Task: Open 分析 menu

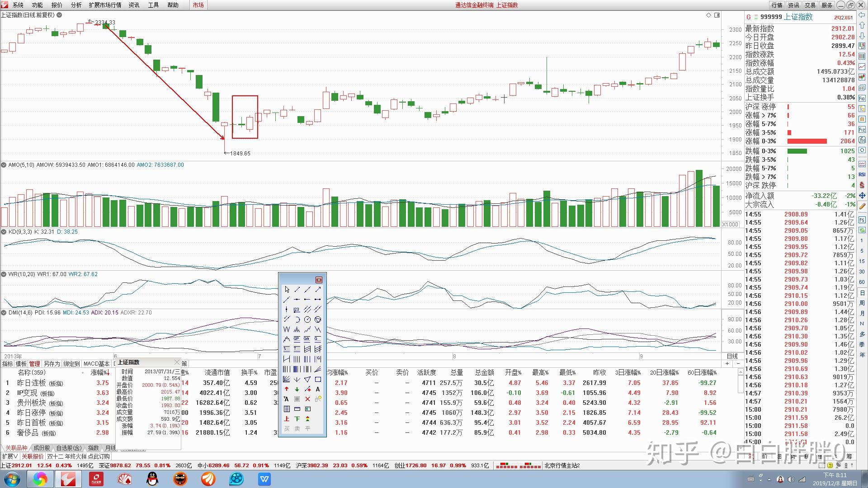Action: point(76,5)
